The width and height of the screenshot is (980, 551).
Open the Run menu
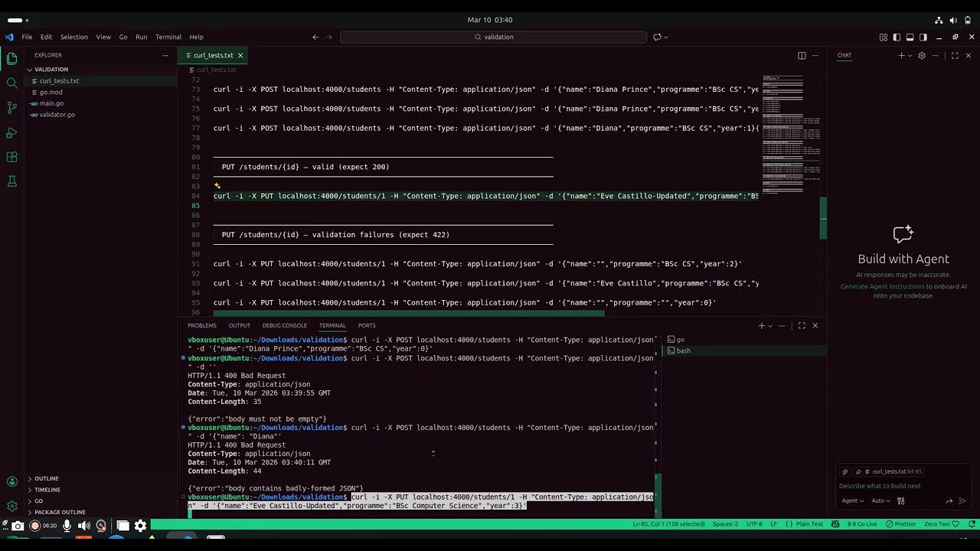[x=141, y=37]
